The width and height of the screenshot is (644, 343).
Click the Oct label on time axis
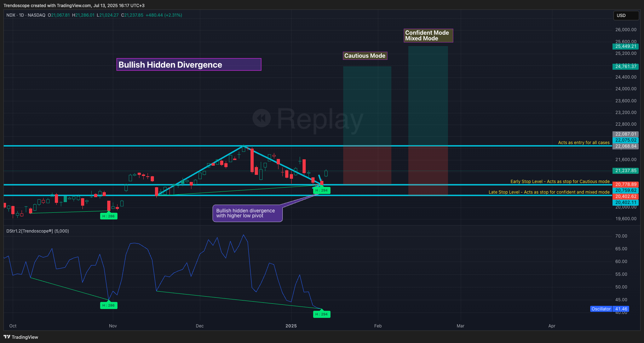coord(13,326)
